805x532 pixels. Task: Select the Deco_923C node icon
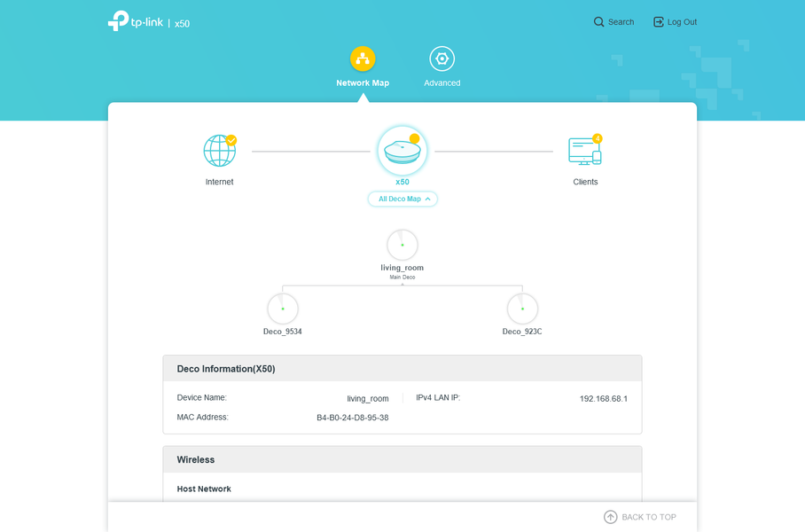coord(523,309)
